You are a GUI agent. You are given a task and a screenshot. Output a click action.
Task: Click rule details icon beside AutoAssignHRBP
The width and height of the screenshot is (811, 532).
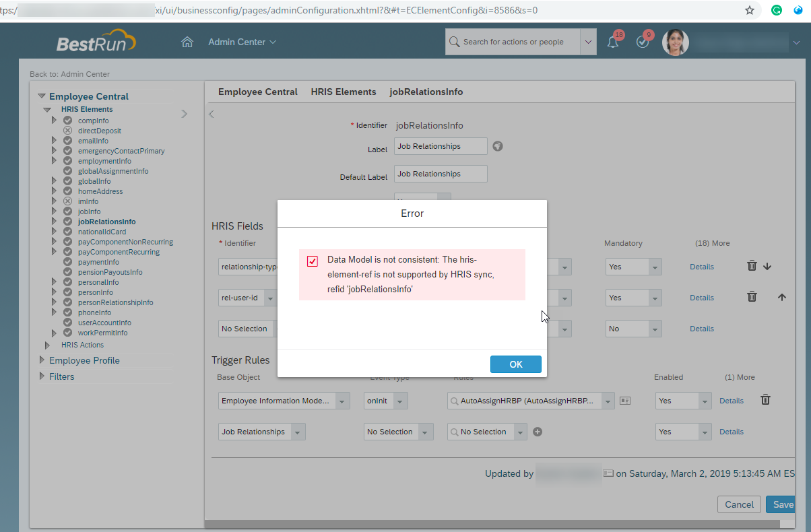coord(625,401)
